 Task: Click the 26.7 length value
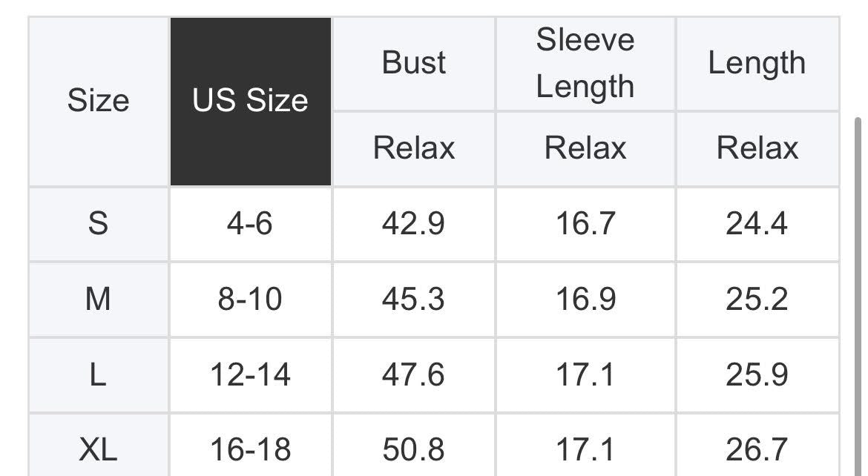click(x=757, y=449)
